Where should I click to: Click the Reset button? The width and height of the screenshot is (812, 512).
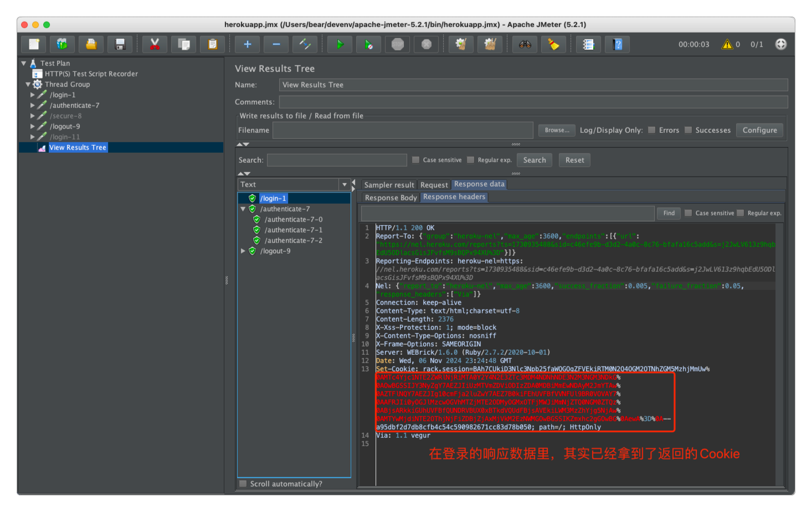(x=574, y=160)
